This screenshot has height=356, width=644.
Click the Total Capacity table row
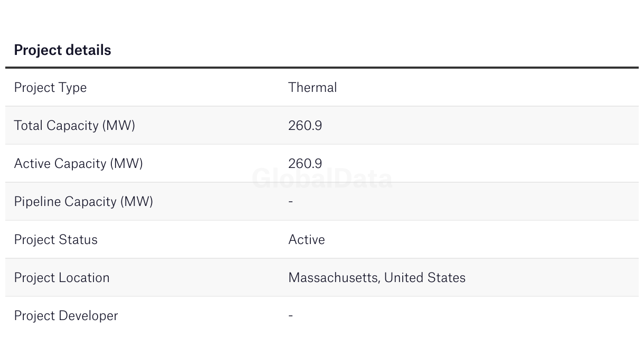tap(322, 125)
